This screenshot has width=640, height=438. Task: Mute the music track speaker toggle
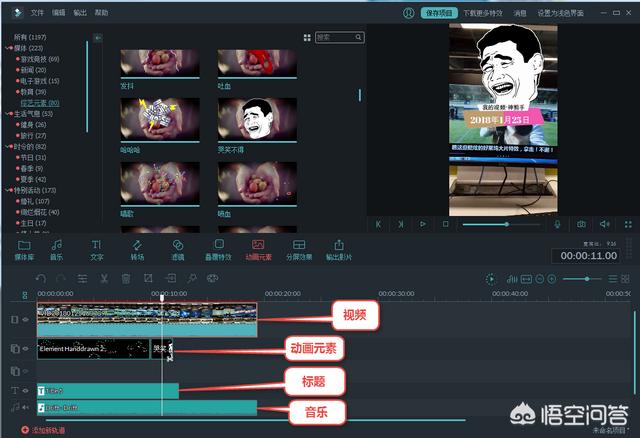point(25,407)
